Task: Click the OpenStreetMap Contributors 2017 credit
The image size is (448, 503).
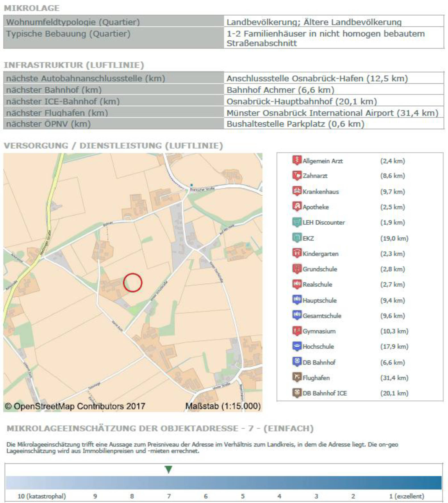Action: pyautogui.click(x=75, y=406)
